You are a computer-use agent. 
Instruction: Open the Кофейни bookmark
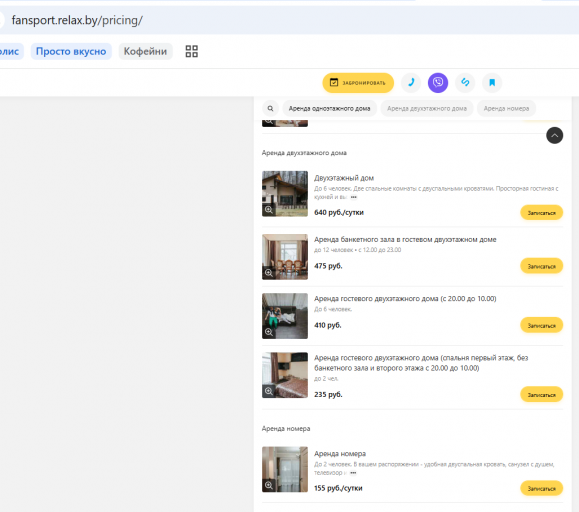pos(145,51)
